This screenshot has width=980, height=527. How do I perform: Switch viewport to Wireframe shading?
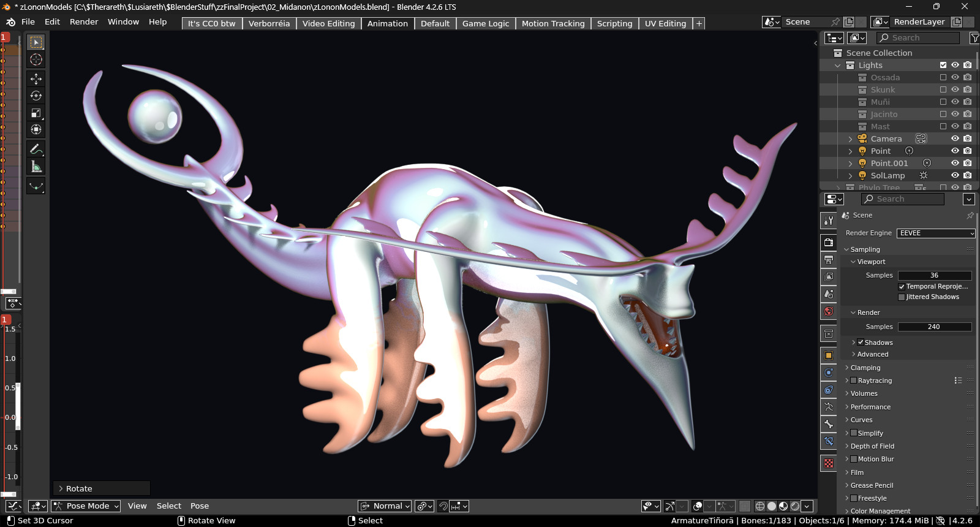[x=760, y=506]
